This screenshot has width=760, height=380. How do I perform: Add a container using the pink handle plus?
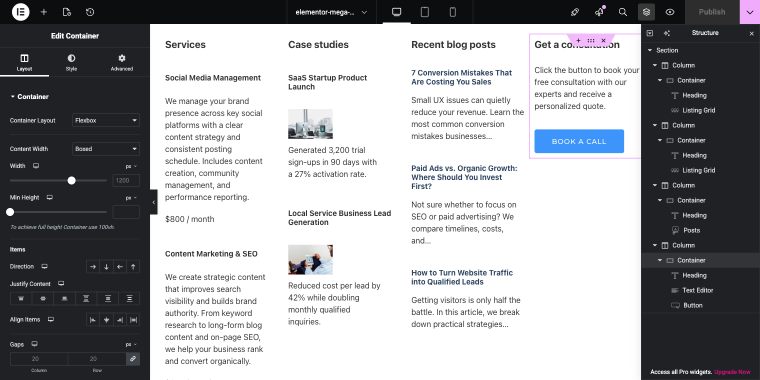click(x=578, y=40)
